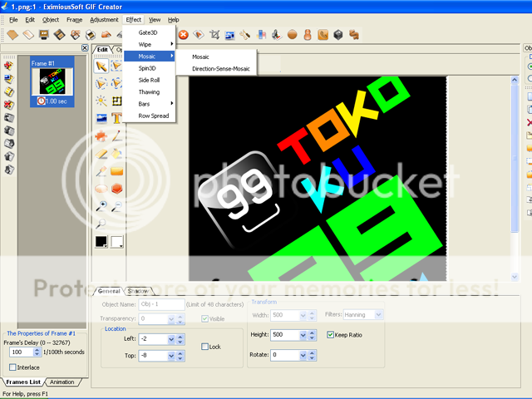Pick the white background color swatch
The height and width of the screenshot is (399, 532).
116,242
